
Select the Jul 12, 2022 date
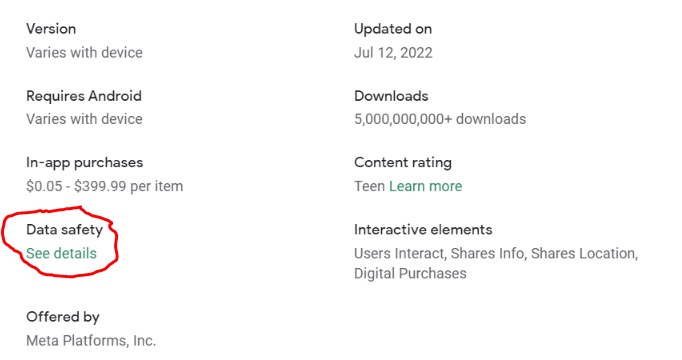(x=393, y=53)
